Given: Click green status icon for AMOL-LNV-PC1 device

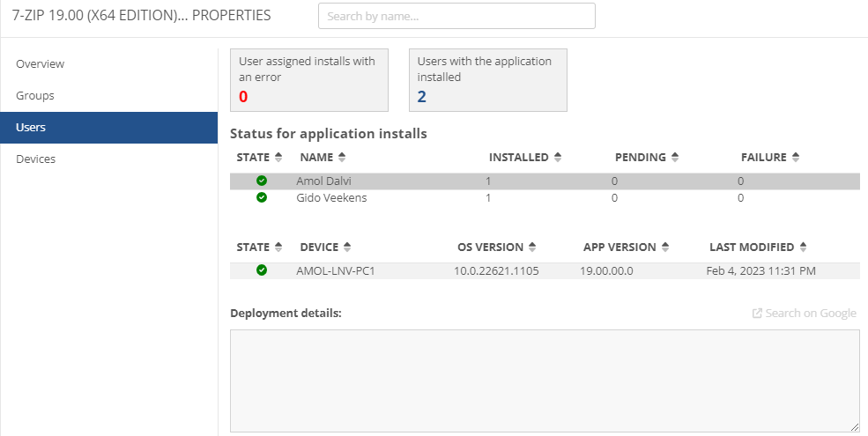Looking at the screenshot, I should 262,270.
